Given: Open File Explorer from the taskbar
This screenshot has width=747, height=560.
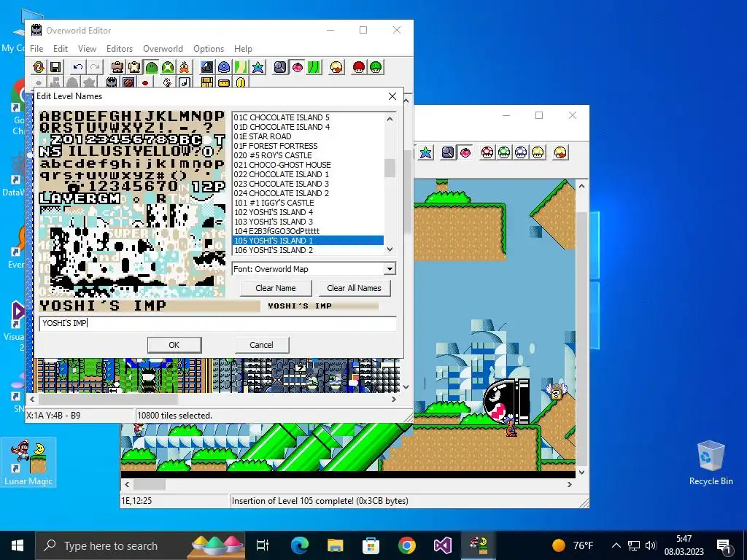Looking at the screenshot, I should pos(335,545).
